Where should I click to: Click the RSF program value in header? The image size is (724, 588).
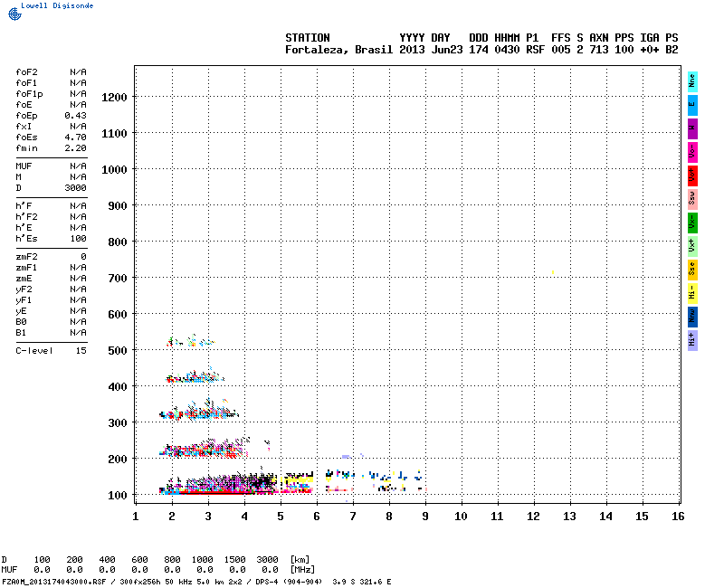(x=535, y=50)
